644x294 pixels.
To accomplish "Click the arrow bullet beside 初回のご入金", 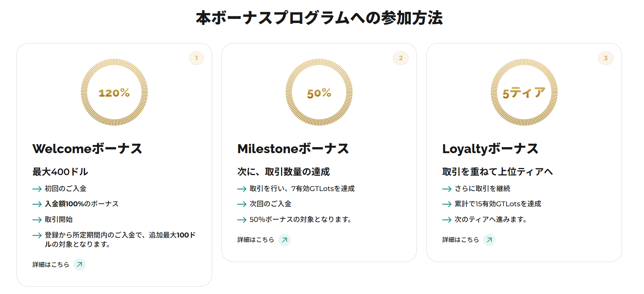I will coord(37,189).
